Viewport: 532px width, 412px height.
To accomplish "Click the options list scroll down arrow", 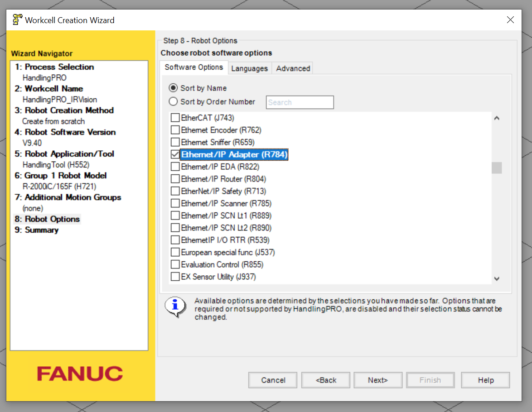I will point(497,279).
